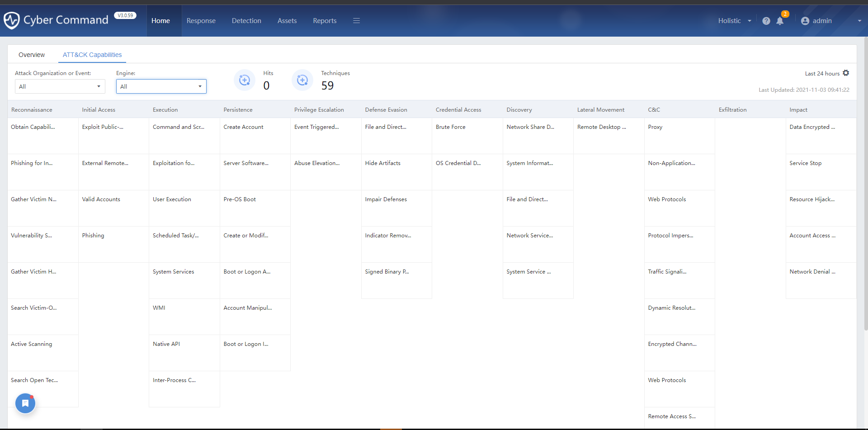Expand the Engine dropdown
This screenshot has width=868, height=430.
click(x=161, y=86)
